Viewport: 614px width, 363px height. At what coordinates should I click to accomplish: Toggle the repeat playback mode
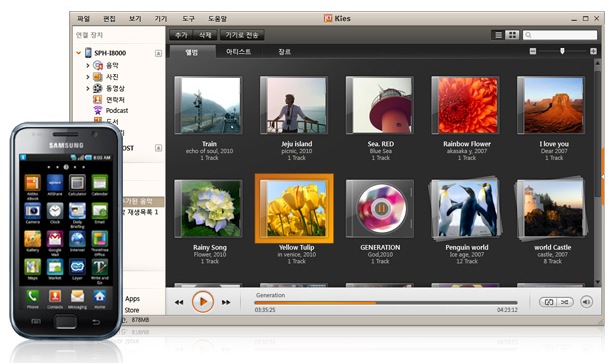tap(548, 302)
